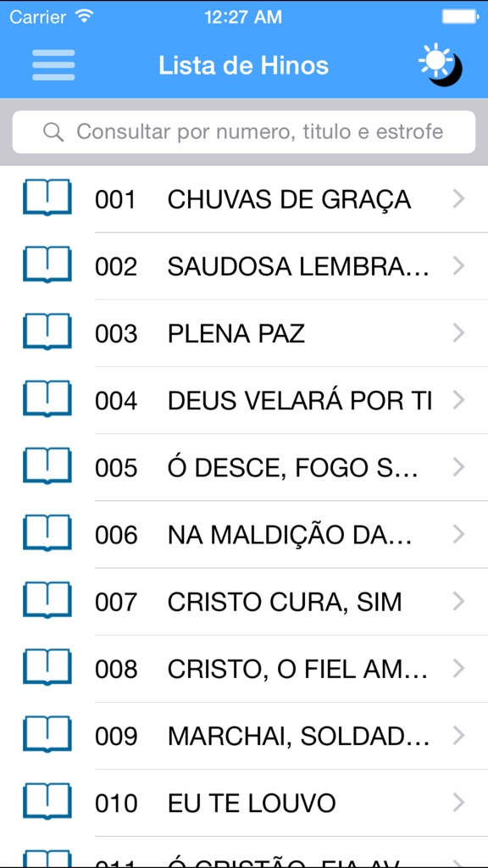Screen dimensions: 488x868
Task: Switch to night mode using the moon icon
Action: coord(446,70)
